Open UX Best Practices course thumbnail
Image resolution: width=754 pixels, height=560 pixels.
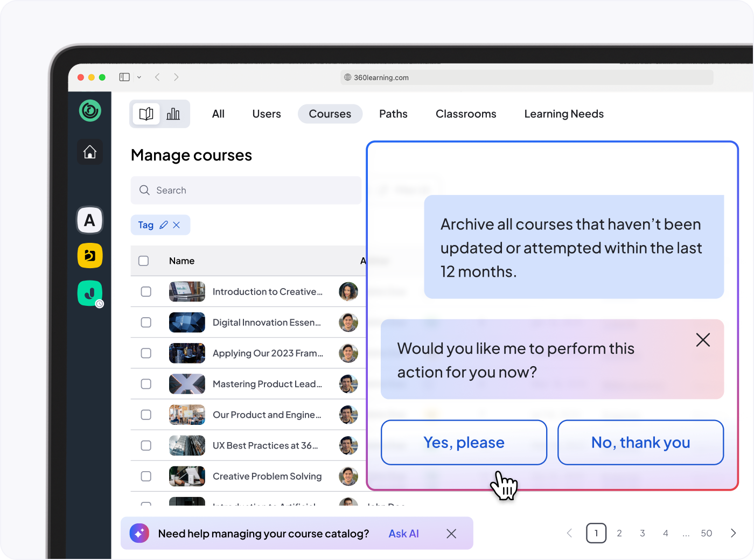coord(187,445)
